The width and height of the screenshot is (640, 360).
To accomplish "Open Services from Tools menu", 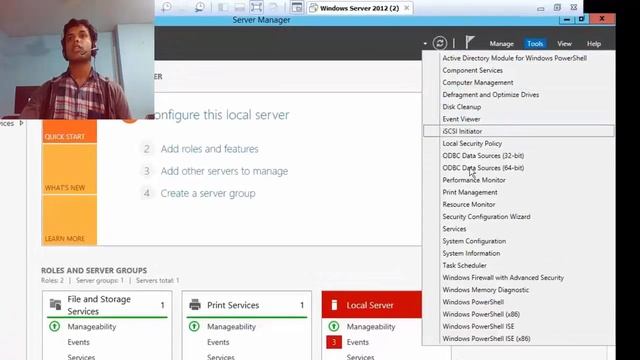I will pyautogui.click(x=454, y=229).
